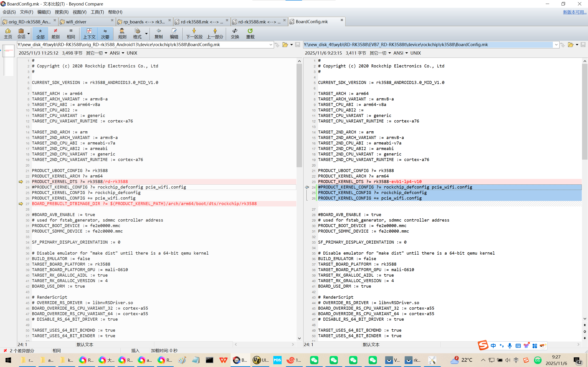This screenshot has width=588, height=367.
Task: Swap sides with the 交换 icon
Action: (235, 33)
